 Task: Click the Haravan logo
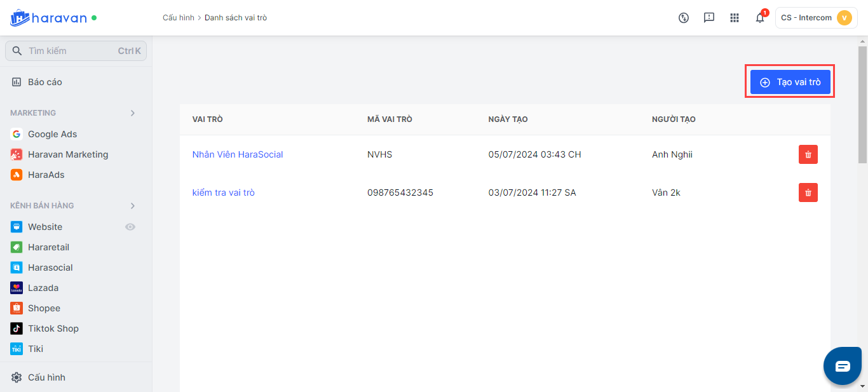click(48, 18)
